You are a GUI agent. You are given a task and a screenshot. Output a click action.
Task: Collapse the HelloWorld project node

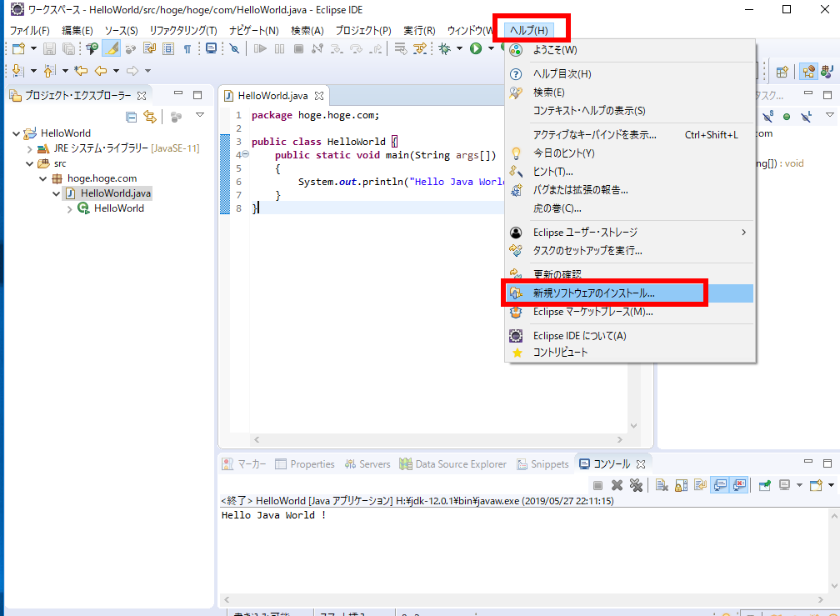(x=16, y=133)
